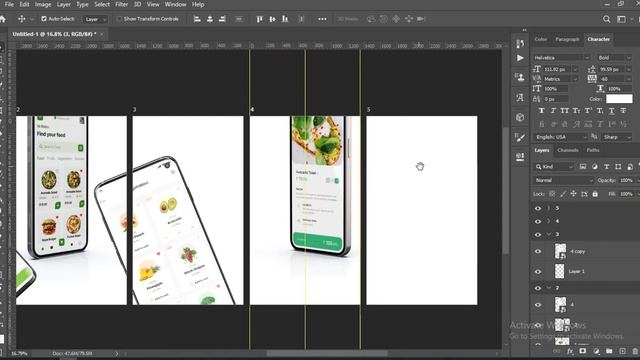Apply Strikethrough in Character panel
Viewport: 640px width, 360px height.
tap(623, 111)
